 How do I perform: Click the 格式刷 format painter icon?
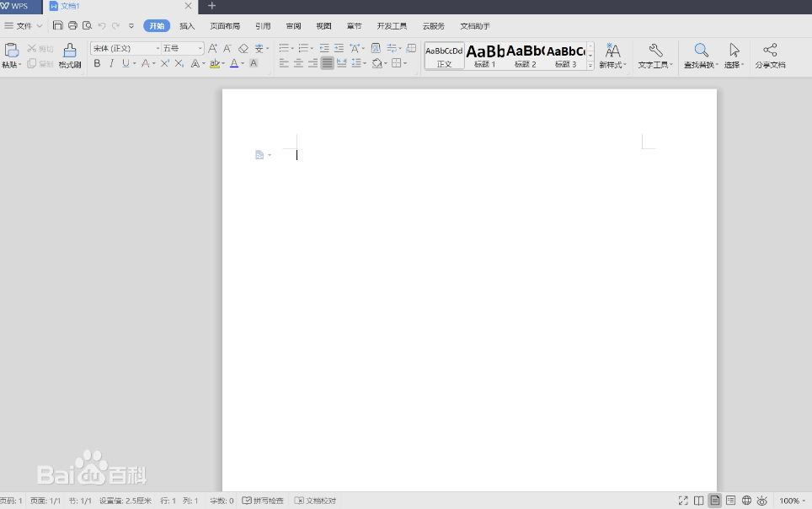point(70,51)
